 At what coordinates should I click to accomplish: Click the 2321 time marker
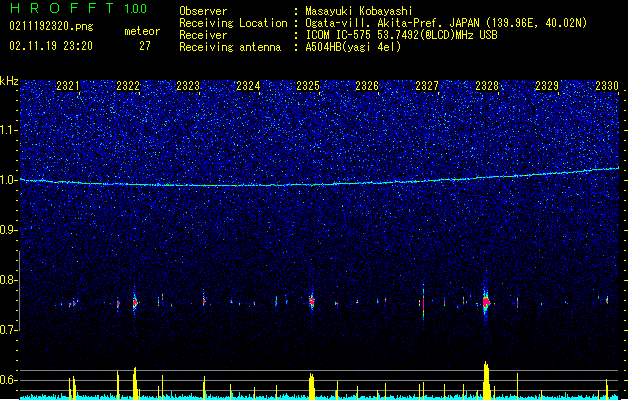tap(68, 86)
